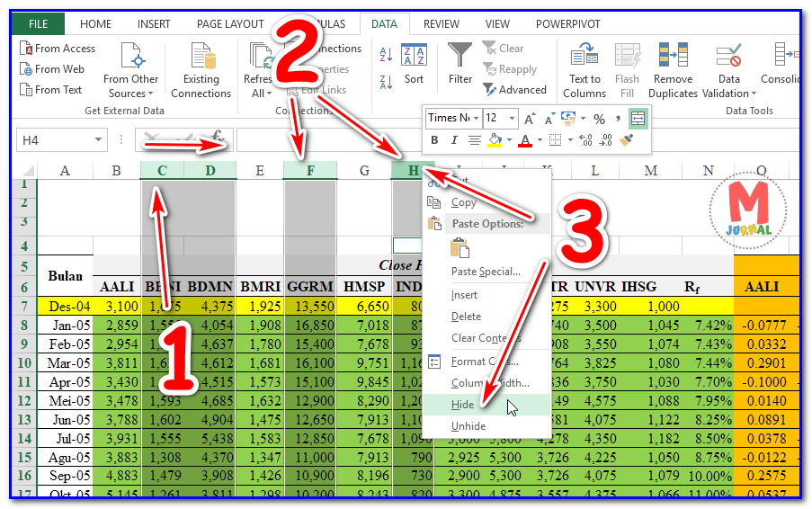Click Advanced filter option
The height and width of the screenshot is (509, 812).
pyautogui.click(x=515, y=90)
